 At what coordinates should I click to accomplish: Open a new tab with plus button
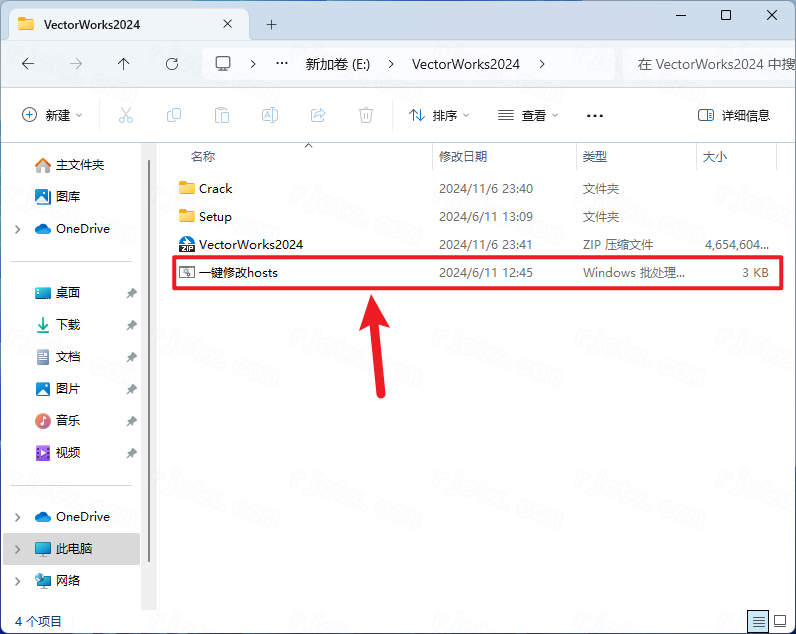272,24
